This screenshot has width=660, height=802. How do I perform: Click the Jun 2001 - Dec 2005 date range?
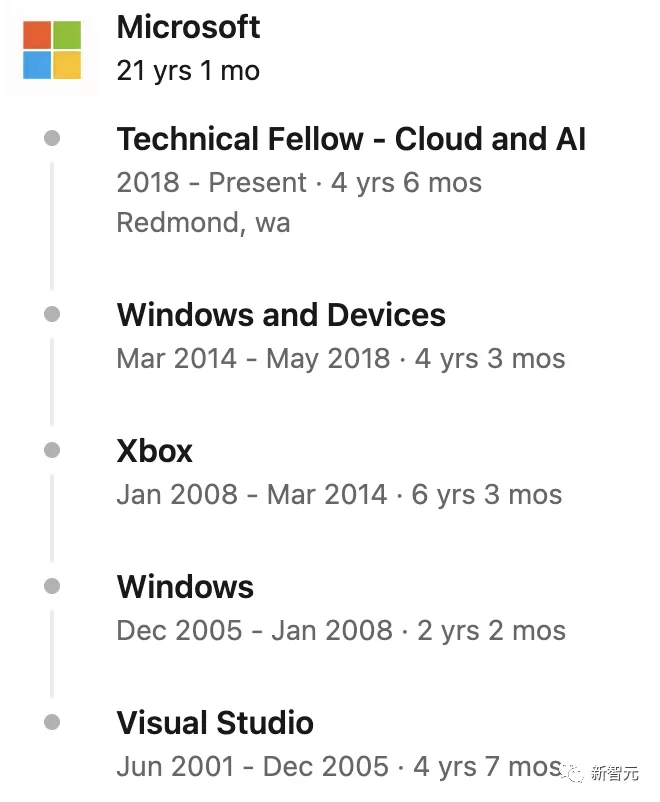point(253,766)
